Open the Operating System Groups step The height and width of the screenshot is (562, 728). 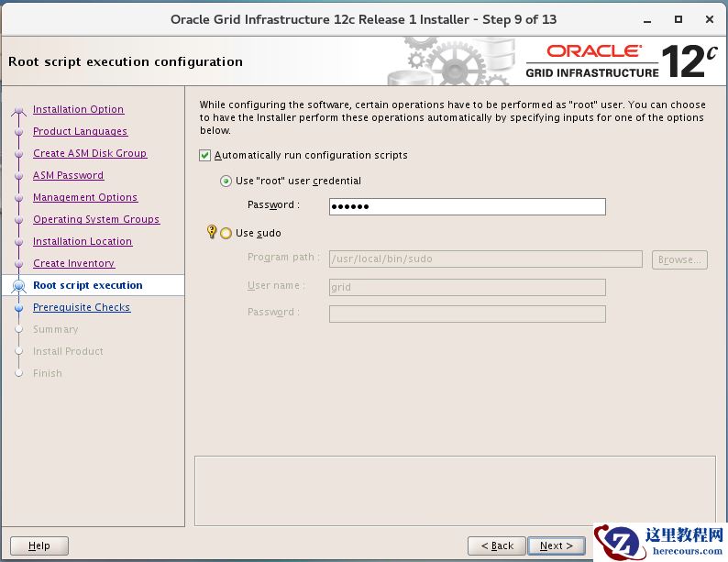[96, 219]
